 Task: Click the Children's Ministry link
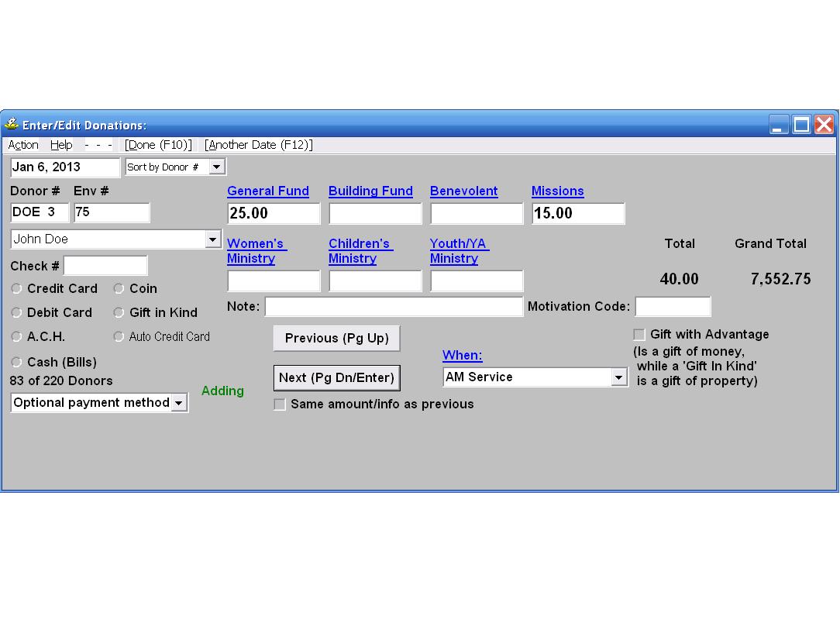pos(360,251)
